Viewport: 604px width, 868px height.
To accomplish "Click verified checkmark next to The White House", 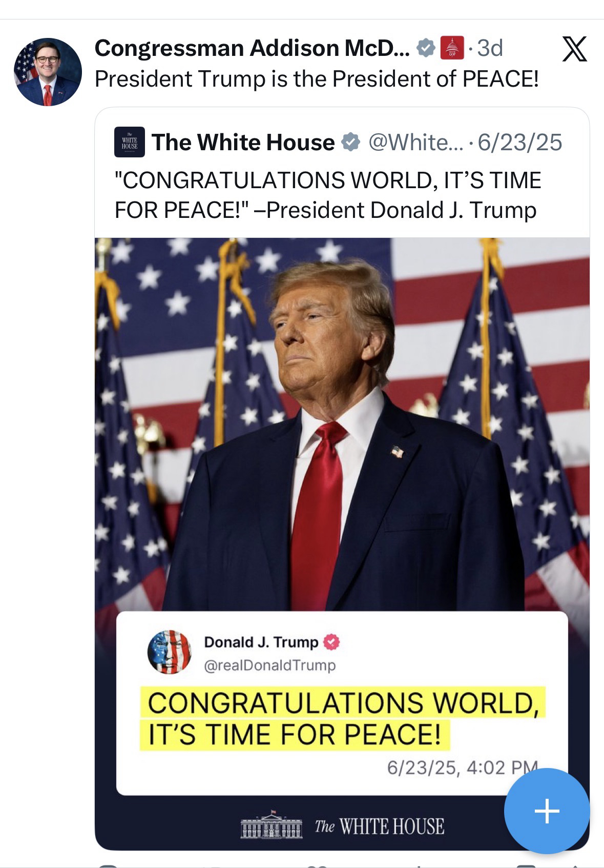I will (350, 142).
